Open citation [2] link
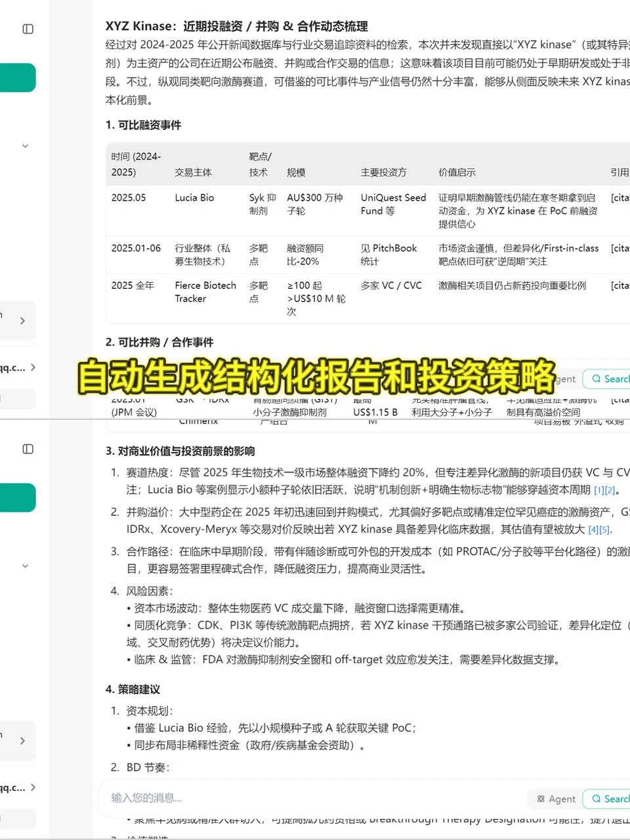Image resolution: width=630 pixels, height=840 pixels. click(x=610, y=490)
